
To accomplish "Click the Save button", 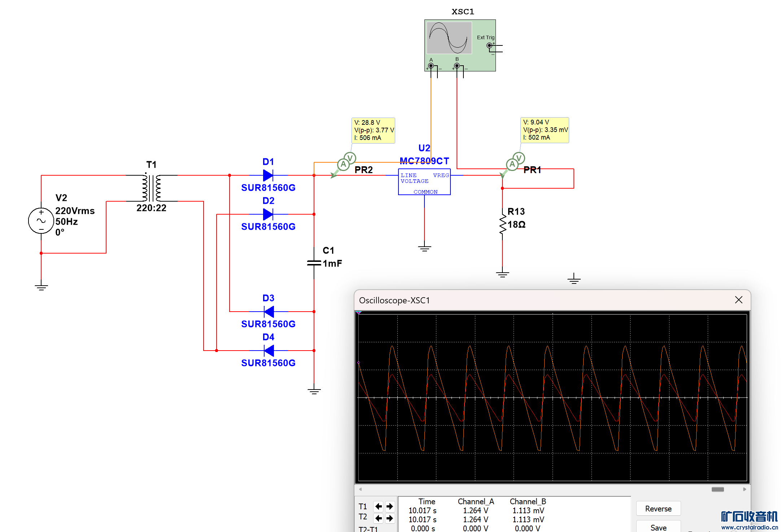I will pos(658,527).
